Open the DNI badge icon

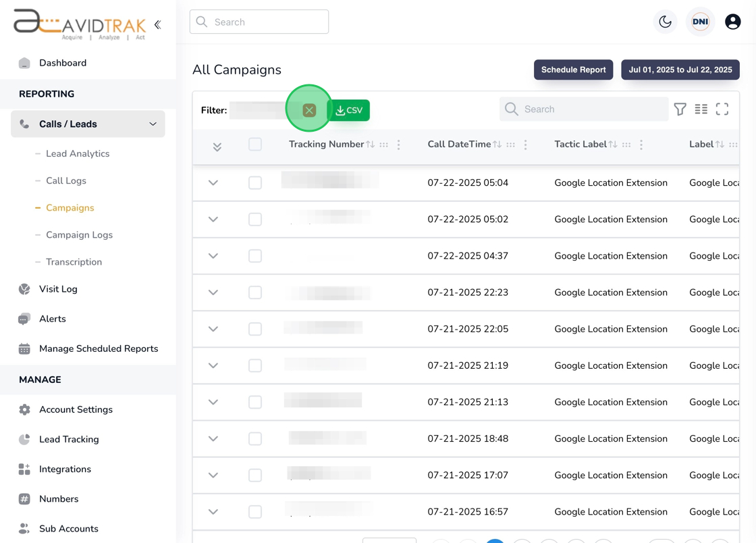coord(700,22)
